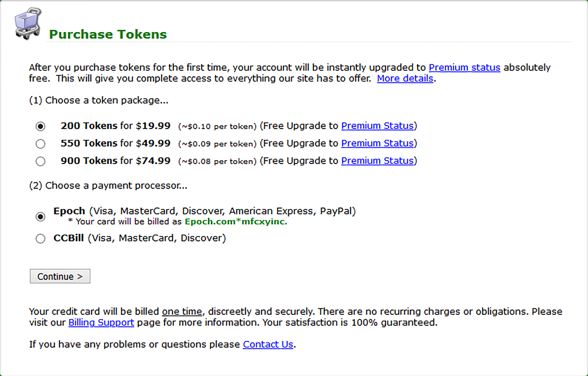Screen dimensions: 588x376
Task: Choose the 900 Tokens for $74.99 package
Action: [x=40, y=161]
